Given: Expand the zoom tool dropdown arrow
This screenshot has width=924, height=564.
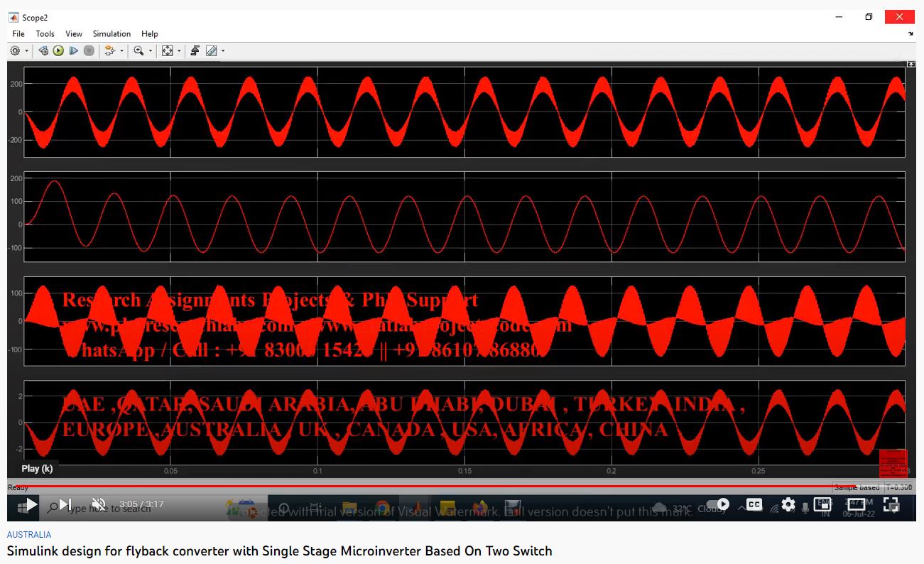Looking at the screenshot, I should pos(150,51).
